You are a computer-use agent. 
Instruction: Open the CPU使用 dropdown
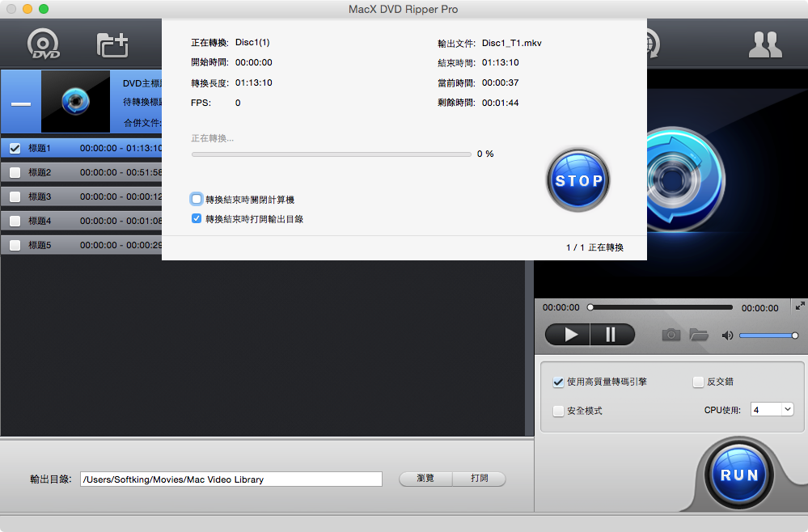(772, 410)
